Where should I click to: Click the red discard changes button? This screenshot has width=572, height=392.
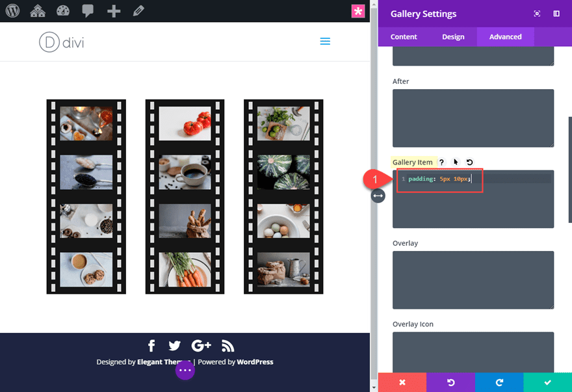tap(402, 382)
